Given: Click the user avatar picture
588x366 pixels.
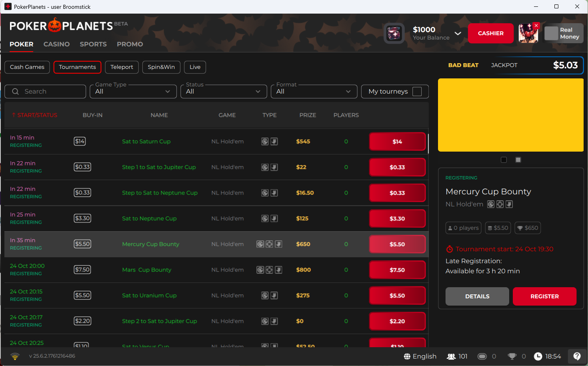Looking at the screenshot, I should point(528,33).
